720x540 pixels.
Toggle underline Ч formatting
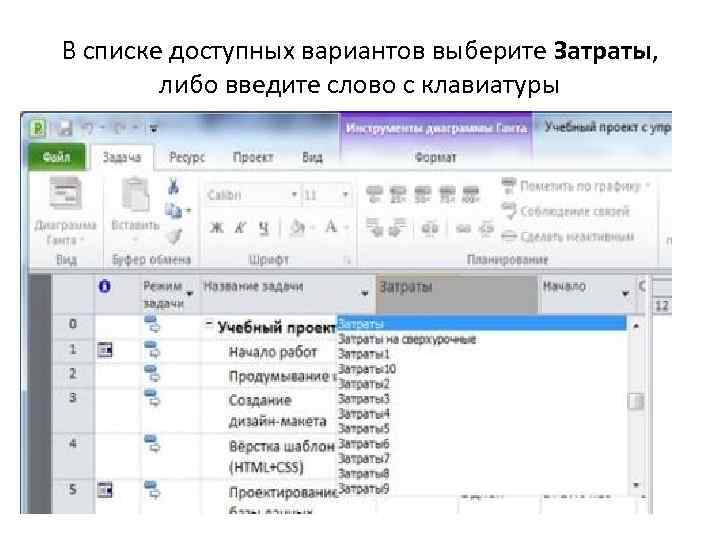pos(263,227)
